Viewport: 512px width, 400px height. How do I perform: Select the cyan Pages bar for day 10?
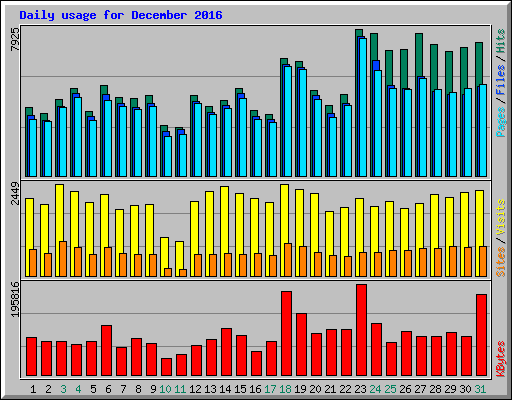point(168,156)
